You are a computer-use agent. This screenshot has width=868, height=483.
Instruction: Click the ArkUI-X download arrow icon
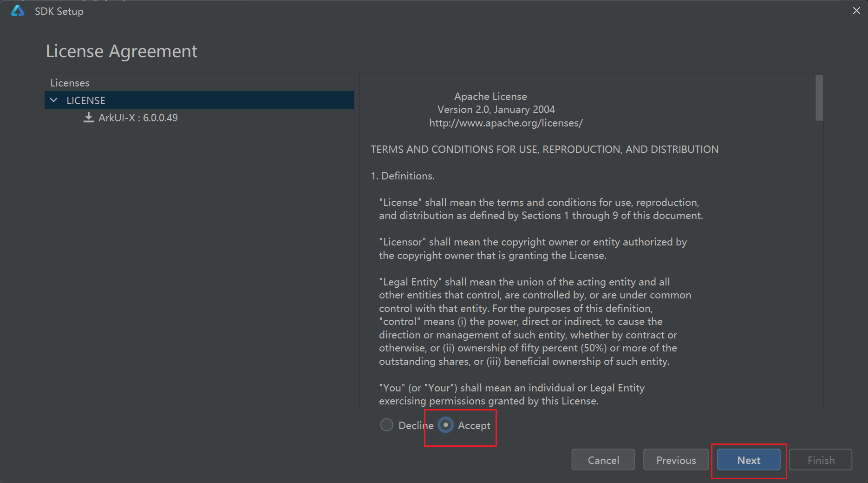coord(88,118)
